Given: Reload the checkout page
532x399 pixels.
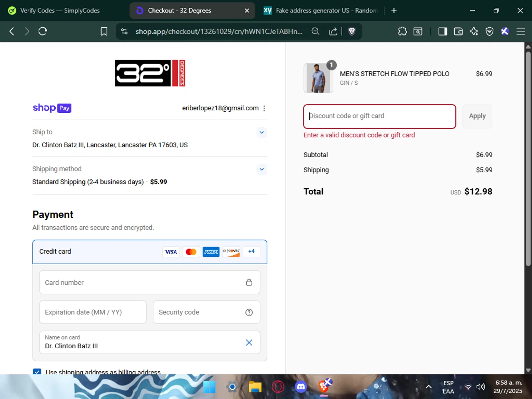Looking at the screenshot, I should pos(43,31).
